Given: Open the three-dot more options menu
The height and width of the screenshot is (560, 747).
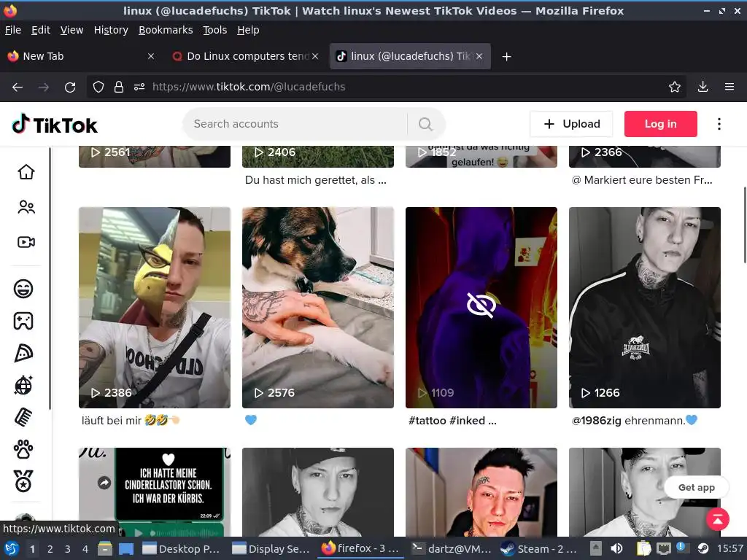Looking at the screenshot, I should click(x=719, y=124).
